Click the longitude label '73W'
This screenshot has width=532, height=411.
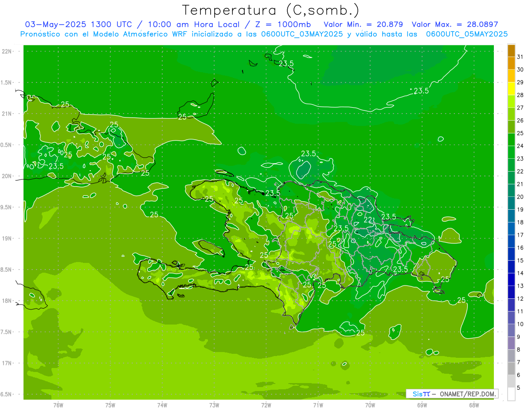pyautogui.click(x=214, y=405)
